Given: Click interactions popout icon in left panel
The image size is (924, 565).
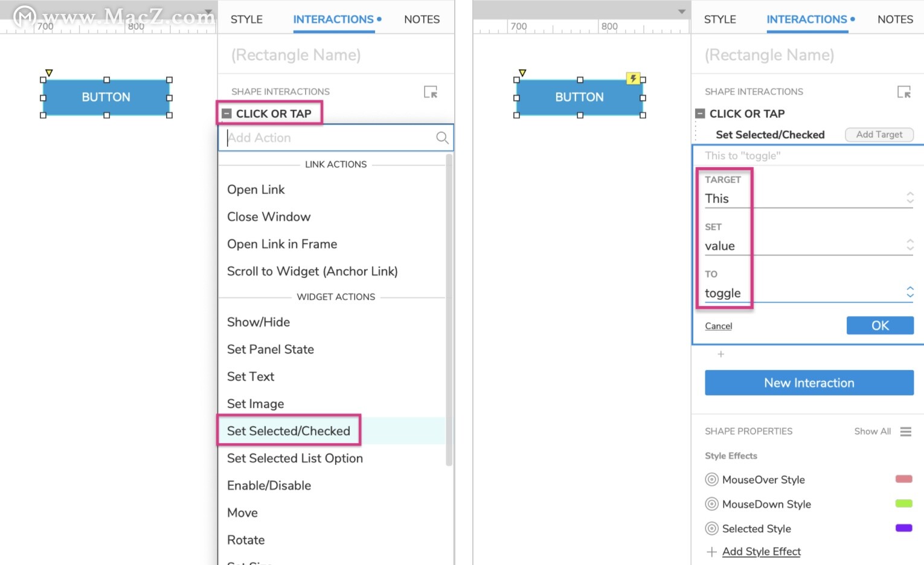Looking at the screenshot, I should [431, 92].
